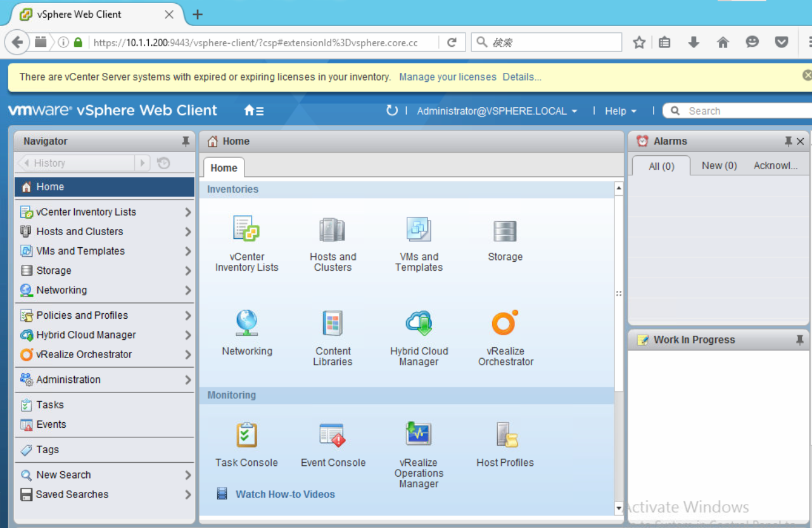Open Hosts and Clusters inventory icon
The image size is (812, 528).
(x=333, y=229)
